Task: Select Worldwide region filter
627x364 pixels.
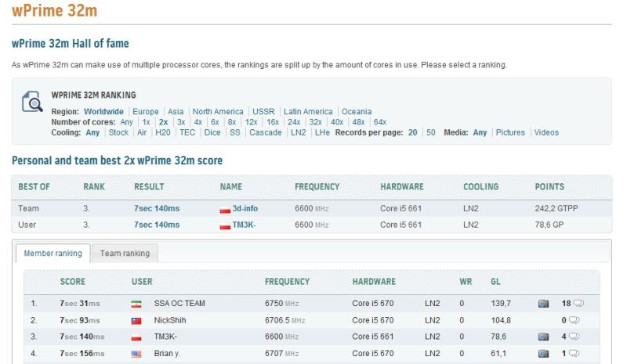Action: (103, 111)
